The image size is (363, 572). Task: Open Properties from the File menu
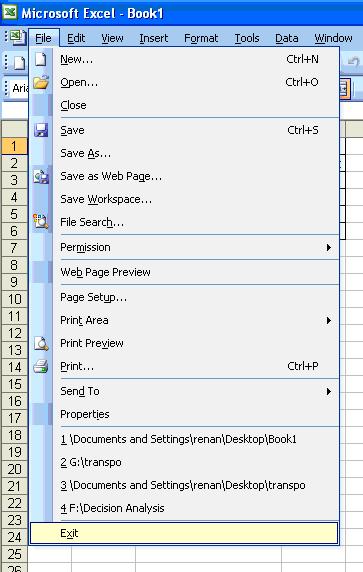[185, 414]
